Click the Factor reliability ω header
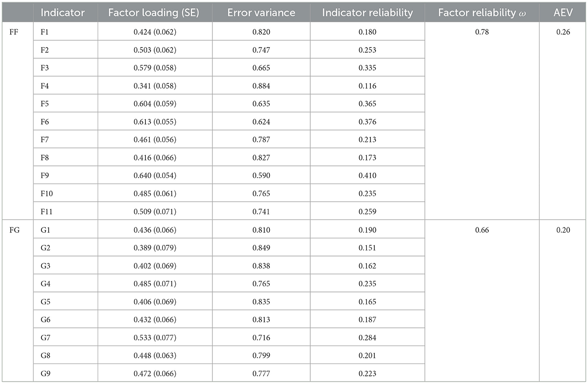 pyautogui.click(x=482, y=13)
